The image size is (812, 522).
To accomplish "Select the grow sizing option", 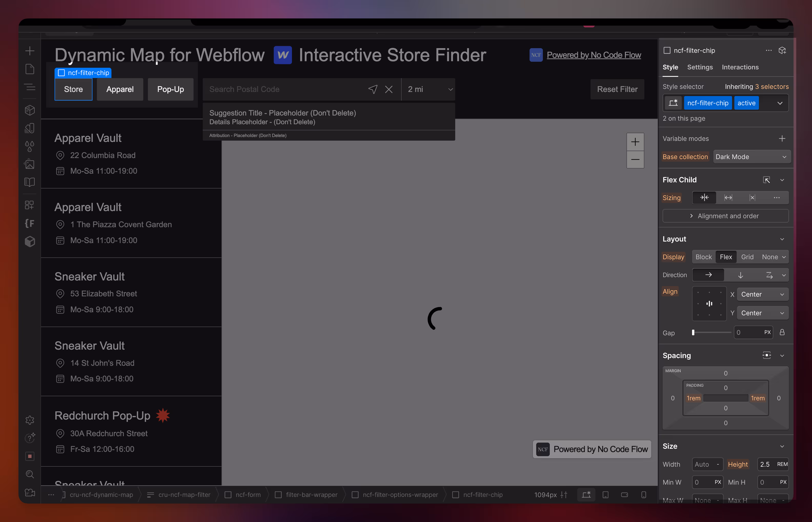I will tap(728, 198).
